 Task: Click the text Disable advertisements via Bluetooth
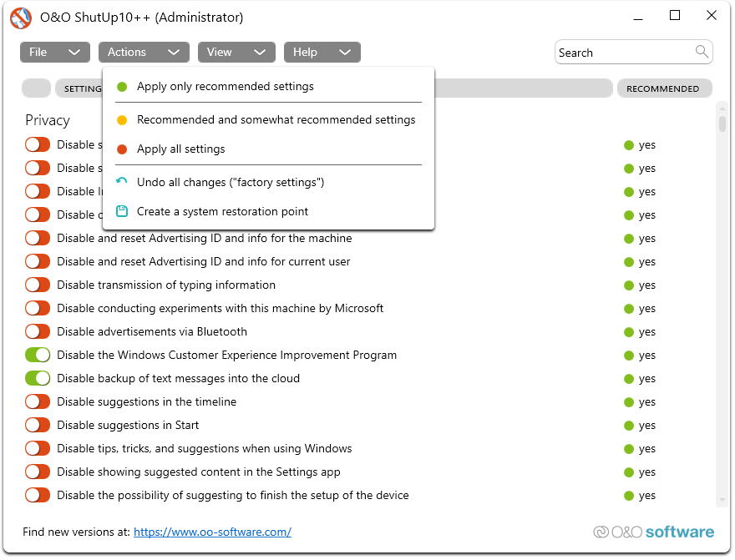coord(152,332)
